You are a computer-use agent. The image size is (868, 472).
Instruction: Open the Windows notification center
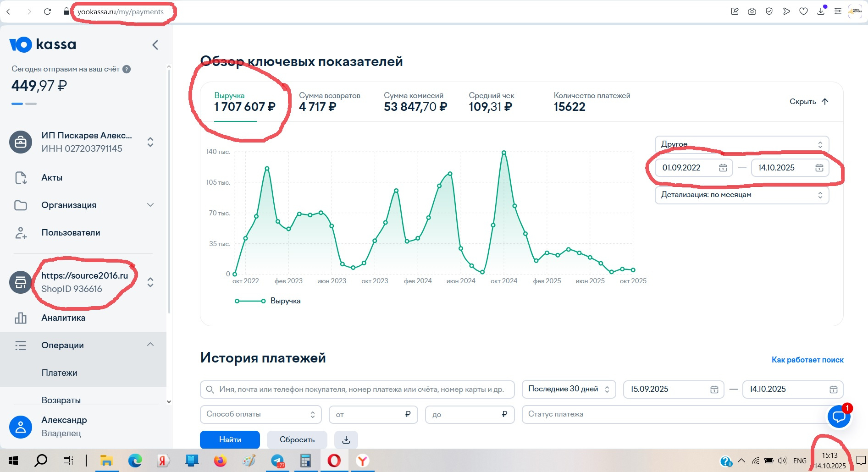pos(861,461)
